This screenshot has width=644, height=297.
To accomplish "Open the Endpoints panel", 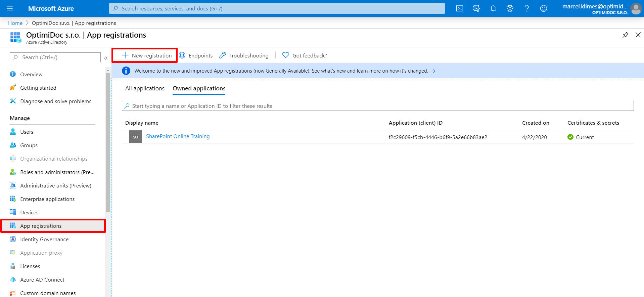I will [196, 55].
